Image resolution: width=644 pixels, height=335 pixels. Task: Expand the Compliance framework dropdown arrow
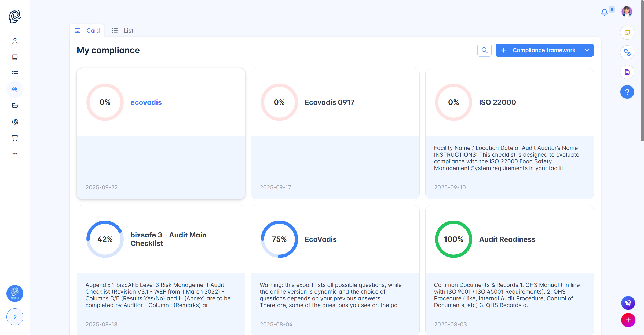click(x=587, y=50)
